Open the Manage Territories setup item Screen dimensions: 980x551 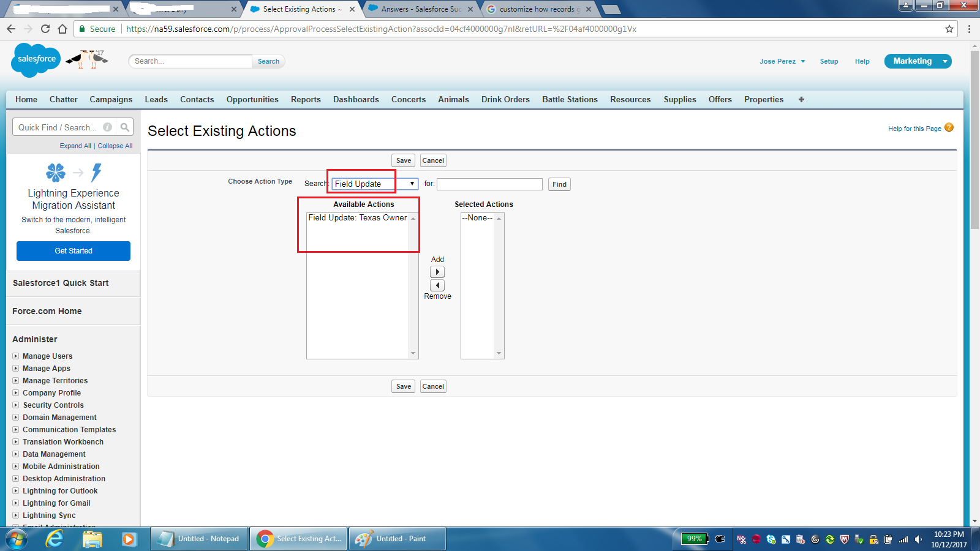coord(55,381)
